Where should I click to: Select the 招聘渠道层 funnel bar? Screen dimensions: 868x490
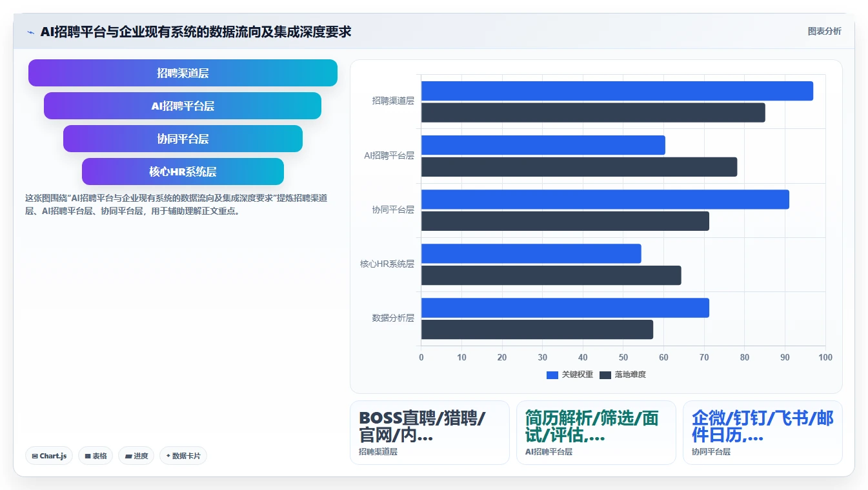pyautogui.click(x=183, y=73)
